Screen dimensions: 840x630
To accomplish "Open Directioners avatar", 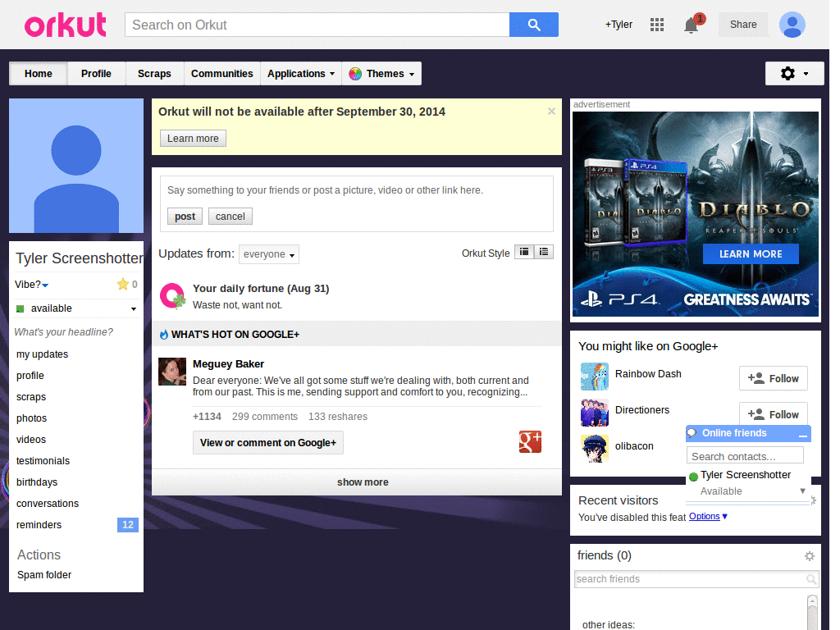I will [x=595, y=413].
